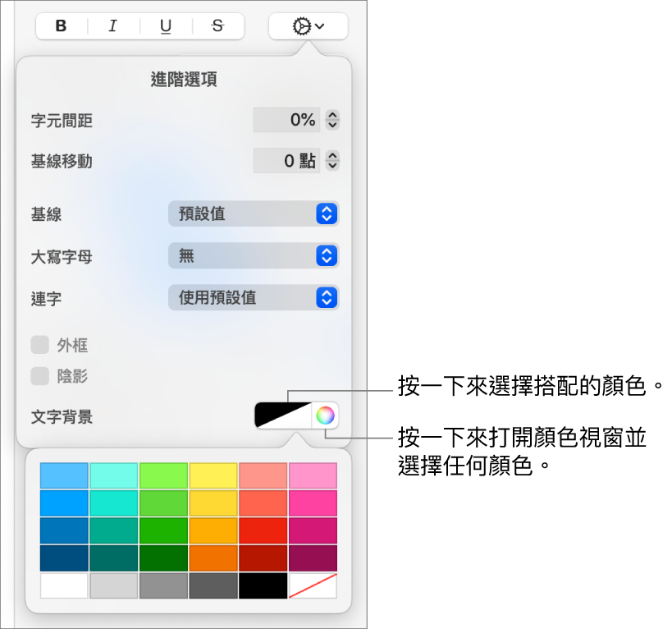The height and width of the screenshot is (629, 672).
Task: Pick the lightest blue swatch
Action: tap(64, 475)
